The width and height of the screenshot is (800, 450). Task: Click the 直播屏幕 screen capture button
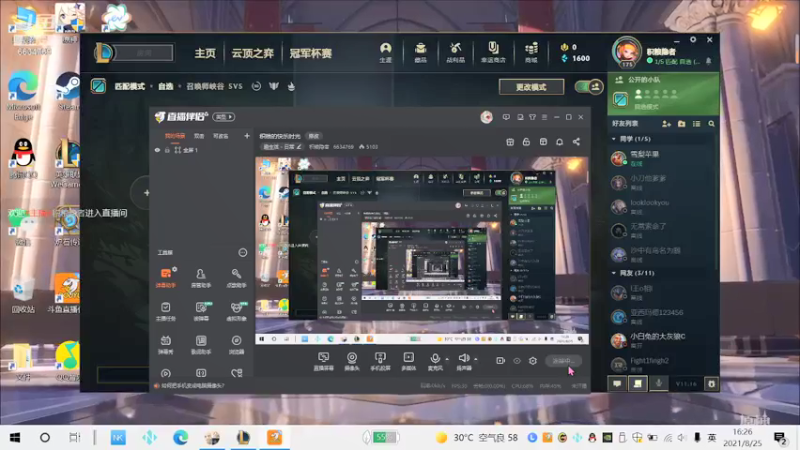tap(323, 361)
